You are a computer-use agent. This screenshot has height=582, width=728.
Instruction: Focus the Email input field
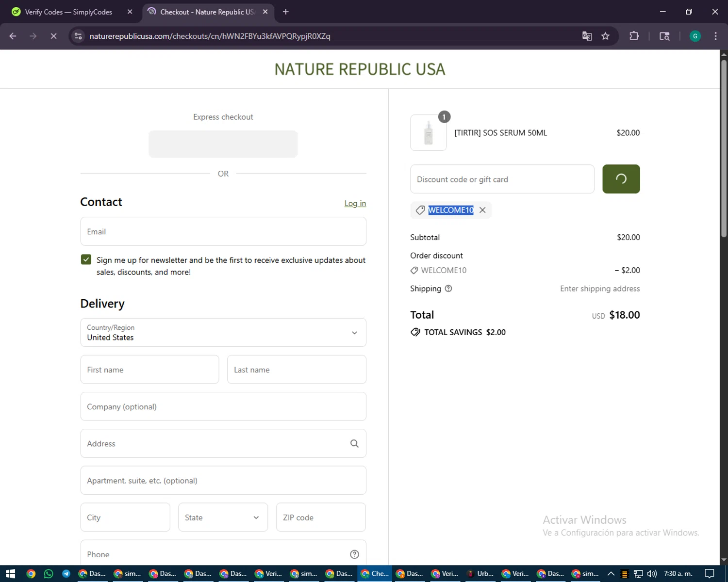click(x=223, y=231)
